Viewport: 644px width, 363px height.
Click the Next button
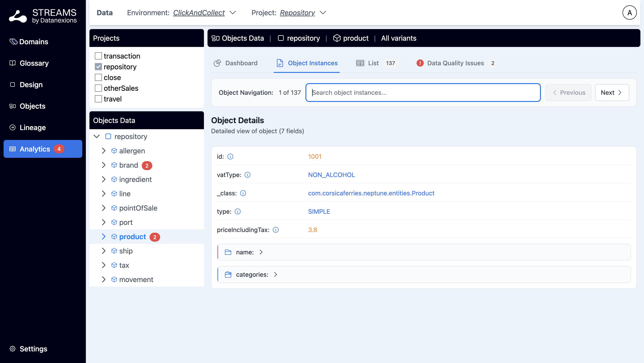[x=612, y=93]
